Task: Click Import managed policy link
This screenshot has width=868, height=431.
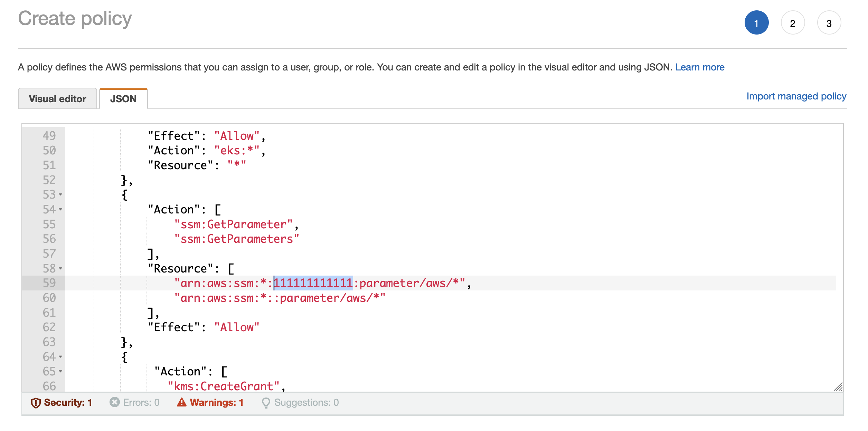Action: [796, 96]
